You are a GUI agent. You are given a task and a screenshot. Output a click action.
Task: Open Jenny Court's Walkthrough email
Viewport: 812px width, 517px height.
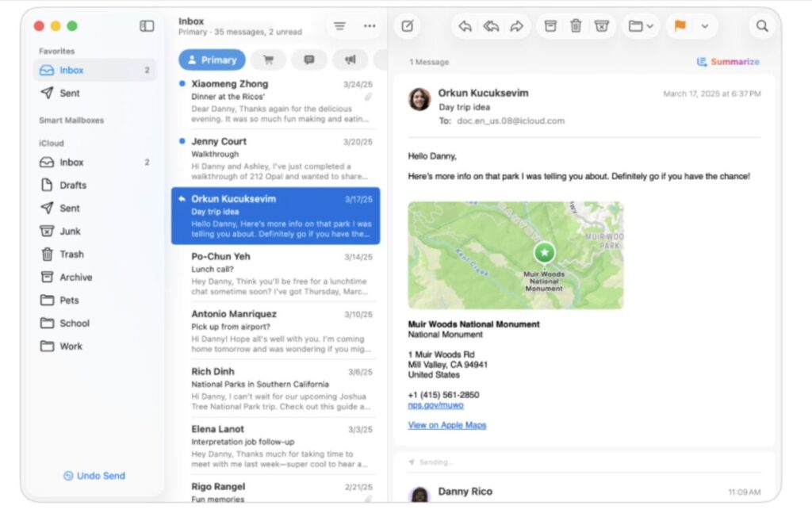click(x=275, y=159)
